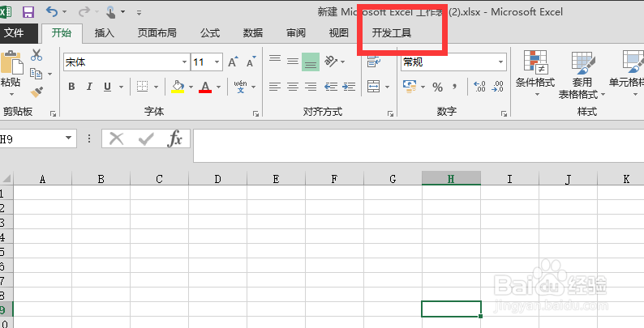The width and height of the screenshot is (644, 328).
Task: Switch to the 插入 (Insert) tab
Action: pos(105,32)
